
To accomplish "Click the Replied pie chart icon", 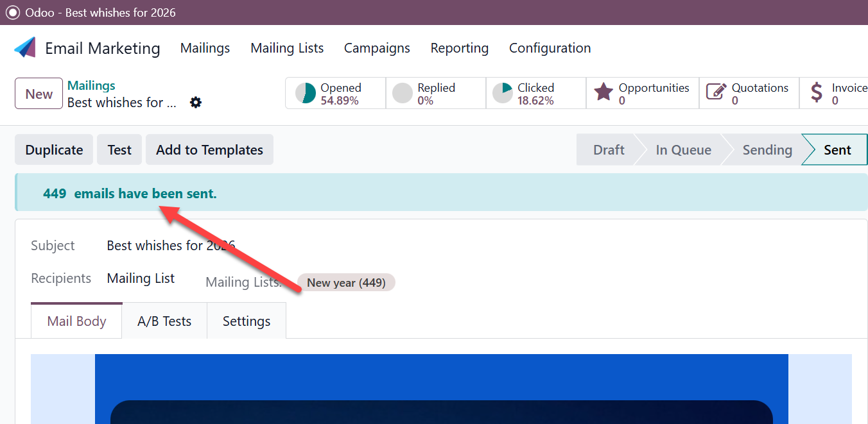I will [x=403, y=94].
